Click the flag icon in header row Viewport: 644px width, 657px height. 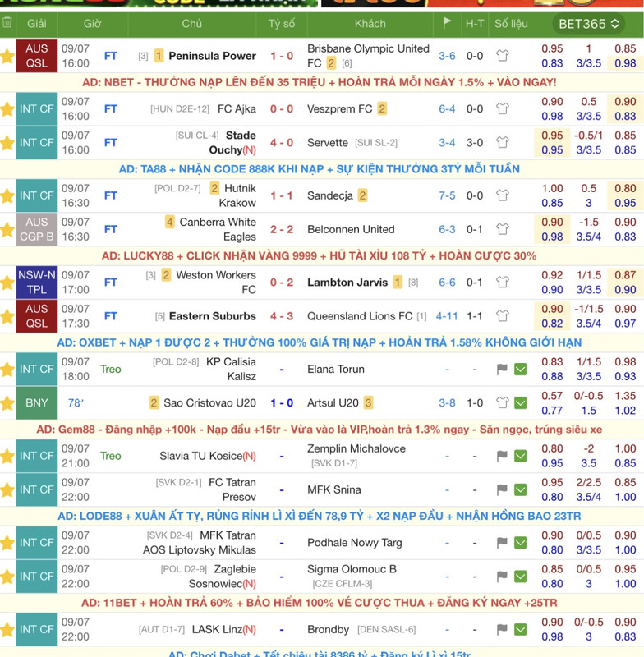click(447, 22)
